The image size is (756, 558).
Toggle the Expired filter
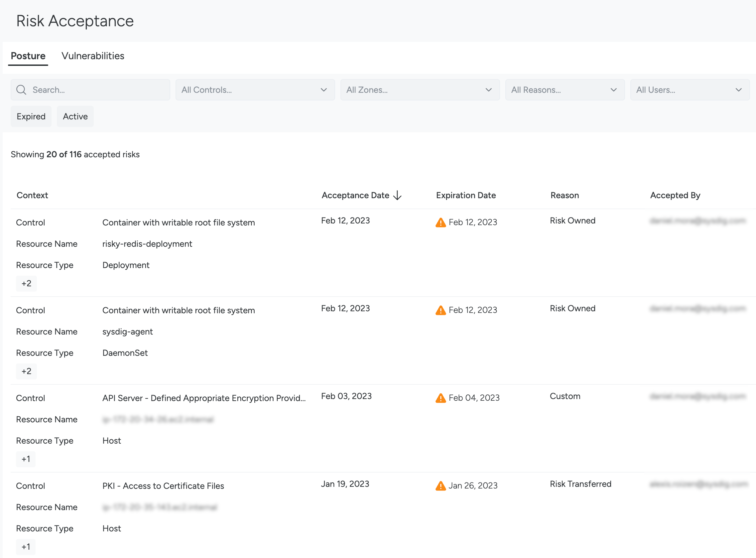pyautogui.click(x=31, y=116)
